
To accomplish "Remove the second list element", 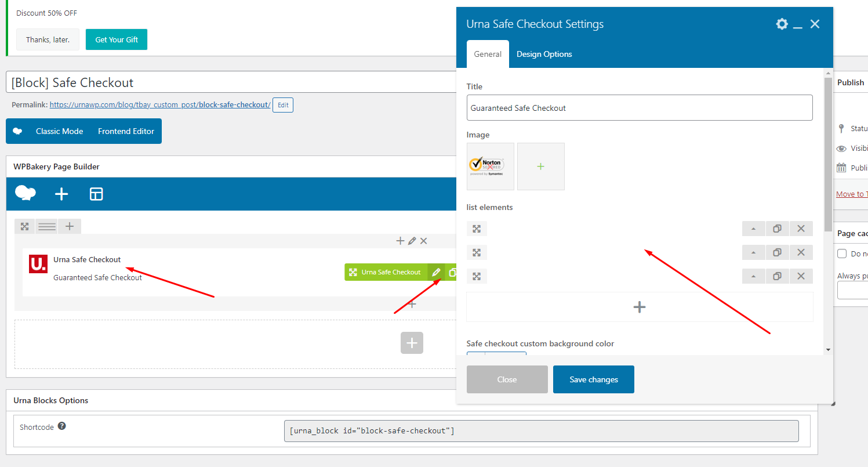I will click(801, 252).
